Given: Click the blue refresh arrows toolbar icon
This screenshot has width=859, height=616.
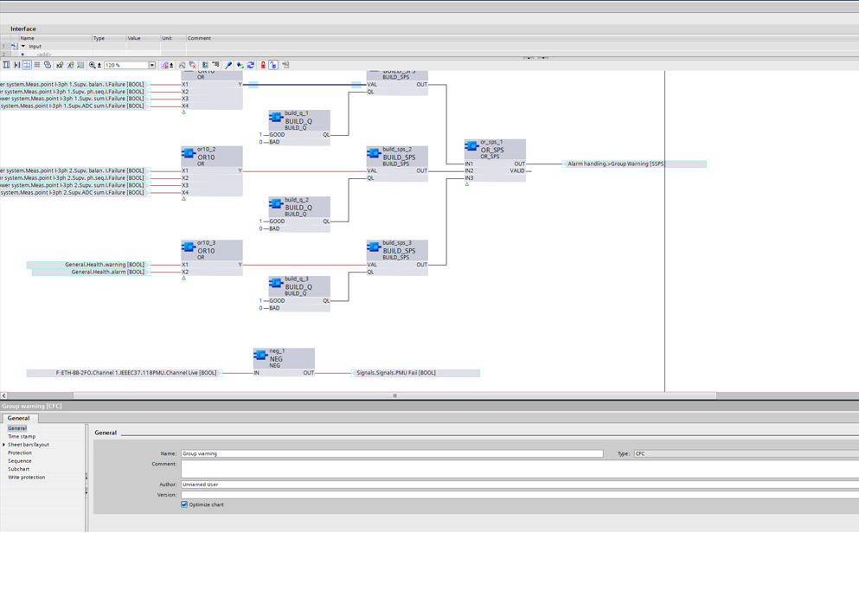Looking at the screenshot, I should [x=251, y=65].
